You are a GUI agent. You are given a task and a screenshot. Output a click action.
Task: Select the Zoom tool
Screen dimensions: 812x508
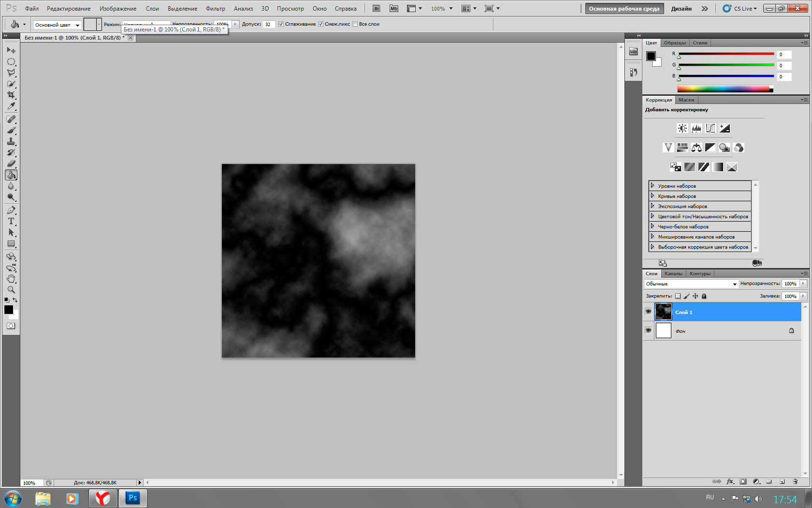(x=11, y=290)
